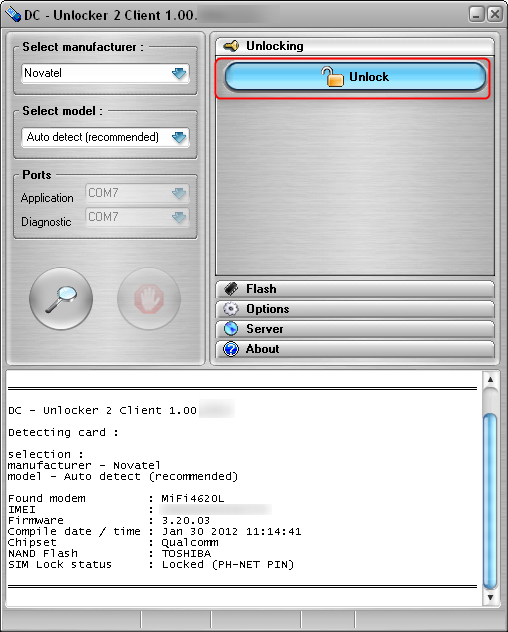
Task: Close the DC-Unlocker window
Action: (x=494, y=15)
